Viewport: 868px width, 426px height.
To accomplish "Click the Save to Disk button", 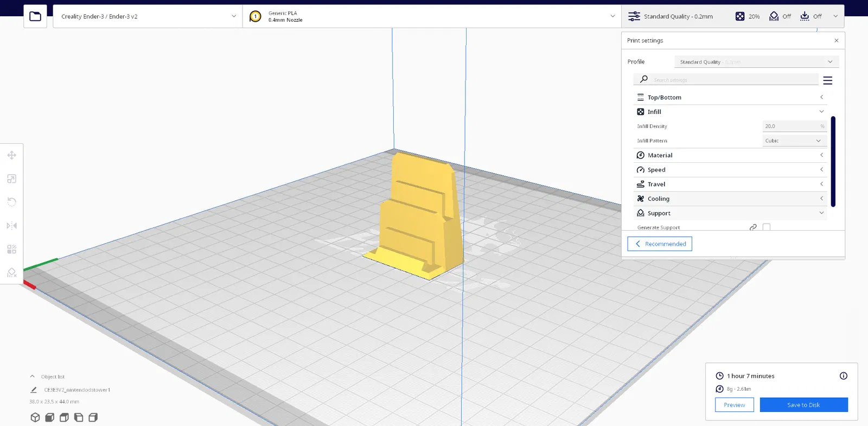I will [x=803, y=405].
